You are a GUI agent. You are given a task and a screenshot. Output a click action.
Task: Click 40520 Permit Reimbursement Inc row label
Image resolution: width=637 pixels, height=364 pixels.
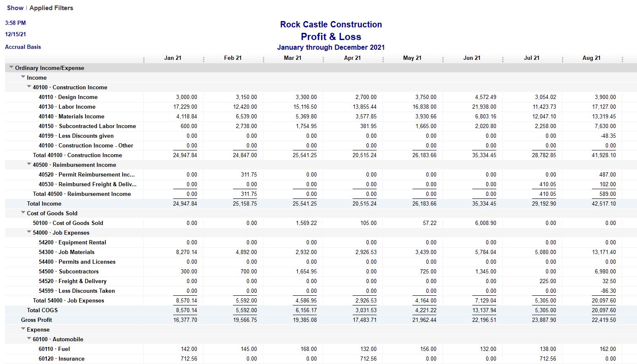(x=87, y=174)
